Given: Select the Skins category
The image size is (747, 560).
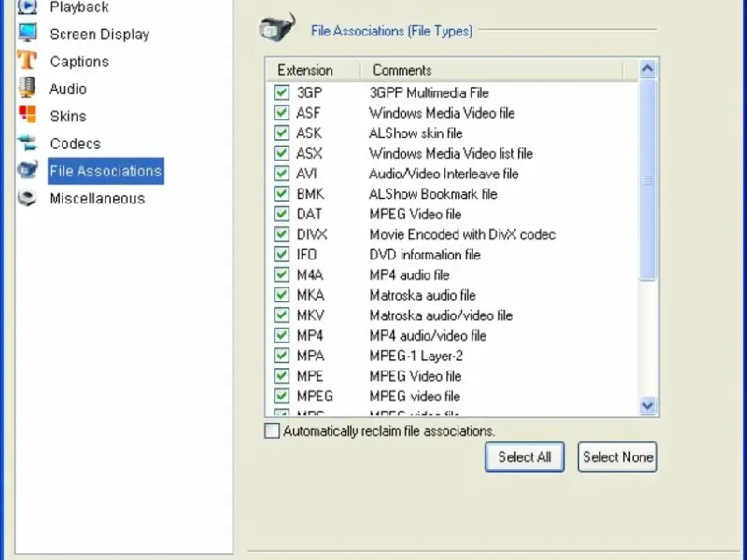Looking at the screenshot, I should pos(68,116).
